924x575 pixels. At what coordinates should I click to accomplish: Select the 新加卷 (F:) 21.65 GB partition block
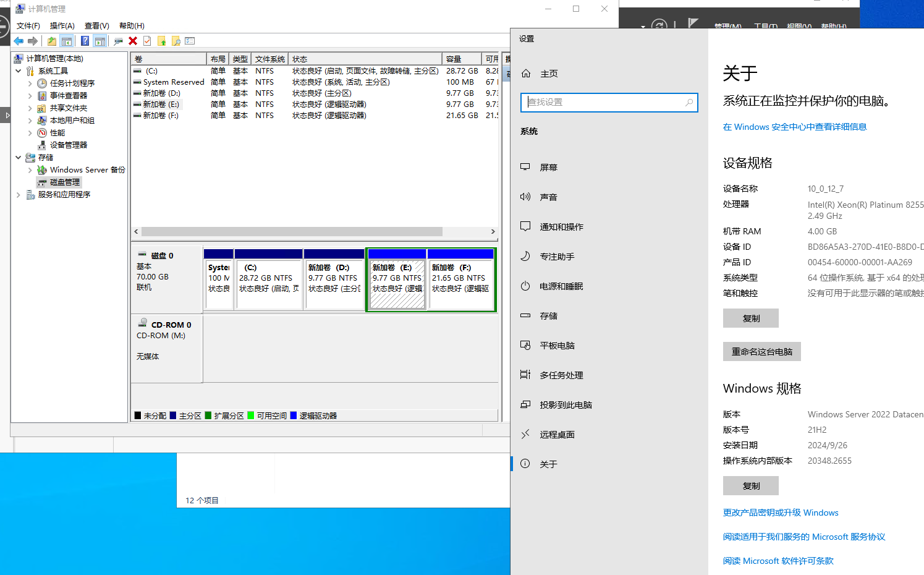pos(461,279)
